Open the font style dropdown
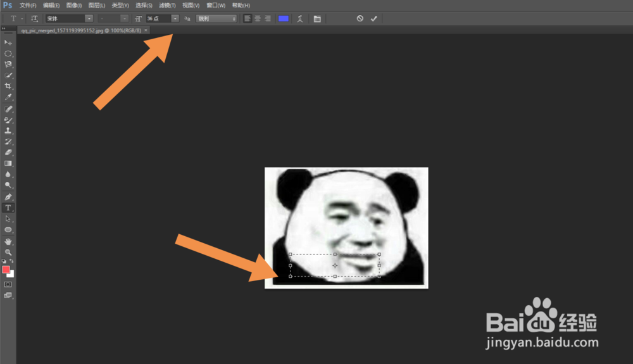The width and height of the screenshot is (633, 364). pos(124,18)
